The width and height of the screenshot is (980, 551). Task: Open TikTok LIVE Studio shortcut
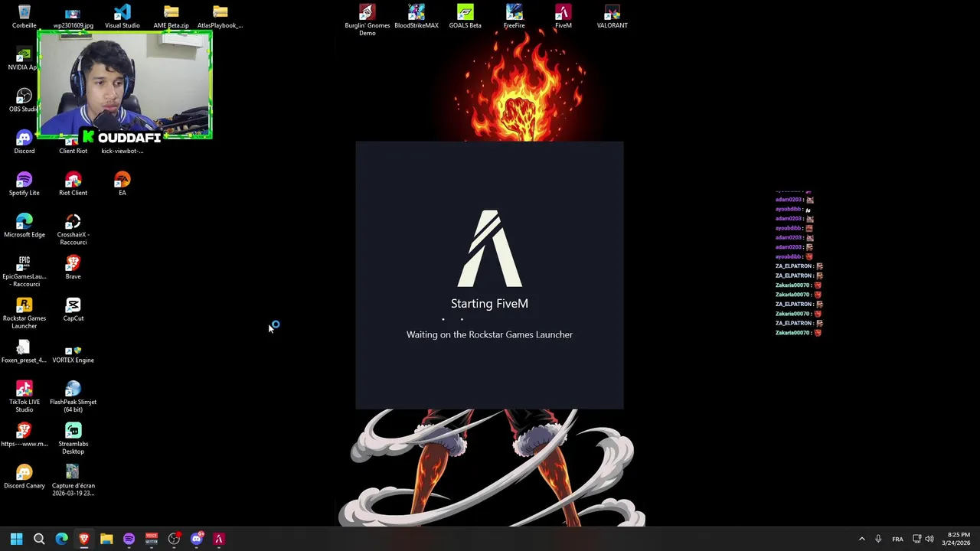[x=24, y=397]
